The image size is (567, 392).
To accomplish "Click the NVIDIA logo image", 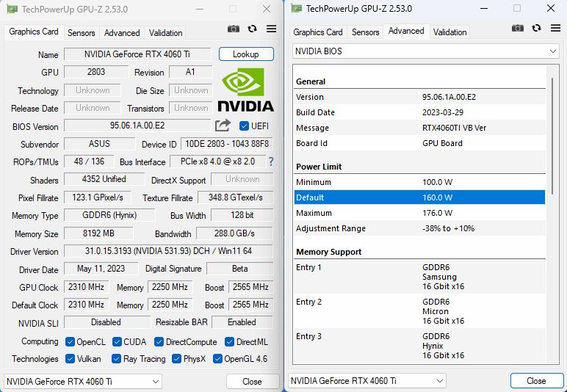I will tap(246, 90).
